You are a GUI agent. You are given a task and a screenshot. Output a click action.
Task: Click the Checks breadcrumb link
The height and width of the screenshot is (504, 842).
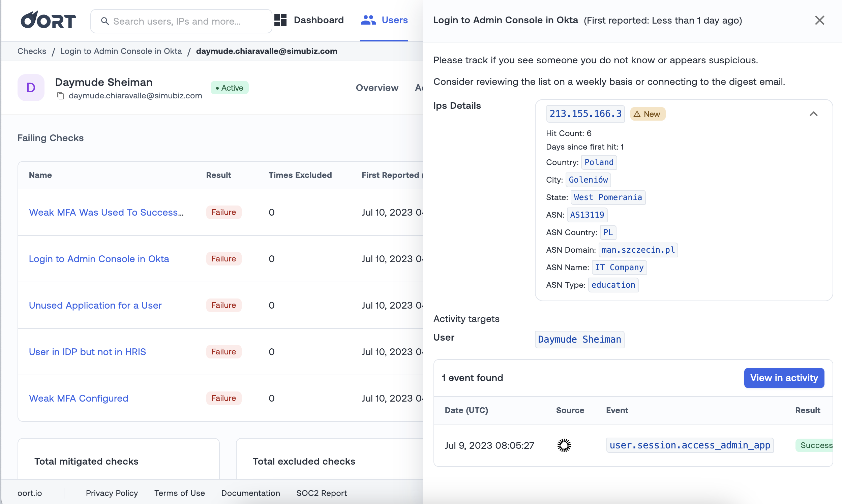32,51
